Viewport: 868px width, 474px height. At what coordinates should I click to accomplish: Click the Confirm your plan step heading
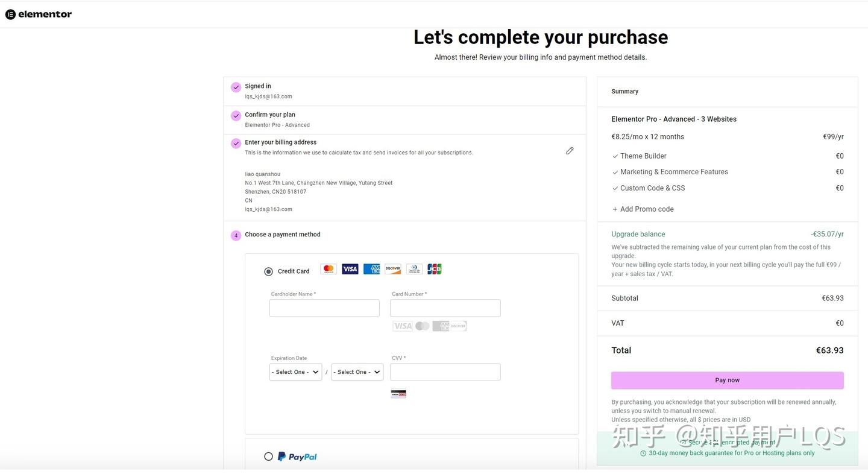pos(270,115)
